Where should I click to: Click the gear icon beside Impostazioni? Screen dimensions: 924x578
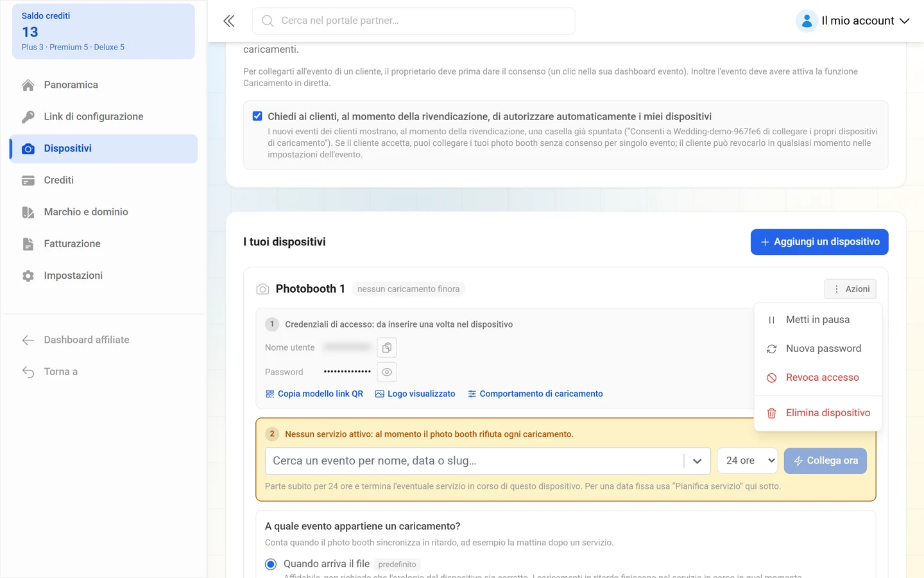tap(28, 276)
